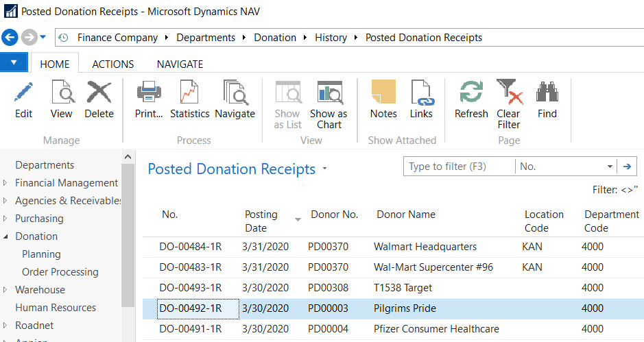Select Departments in the navigation pane
Screen dimensions: 644x342
[x=45, y=165]
